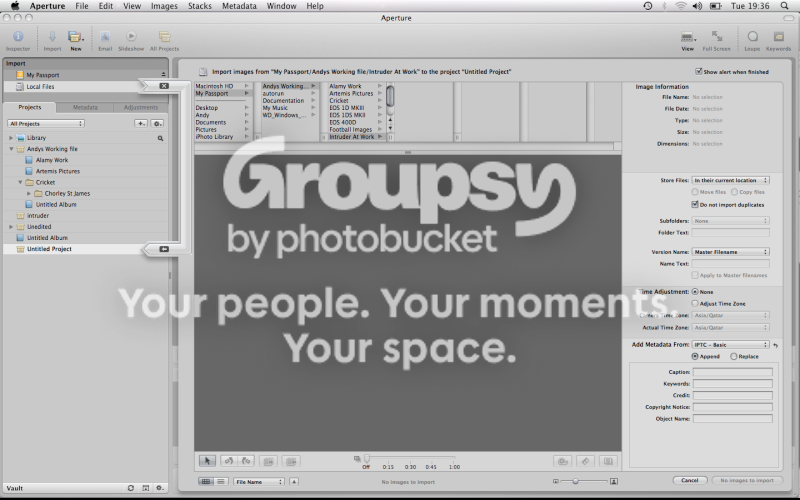Click the Rotate Left tool
This screenshot has width=800, height=500.
(x=229, y=461)
